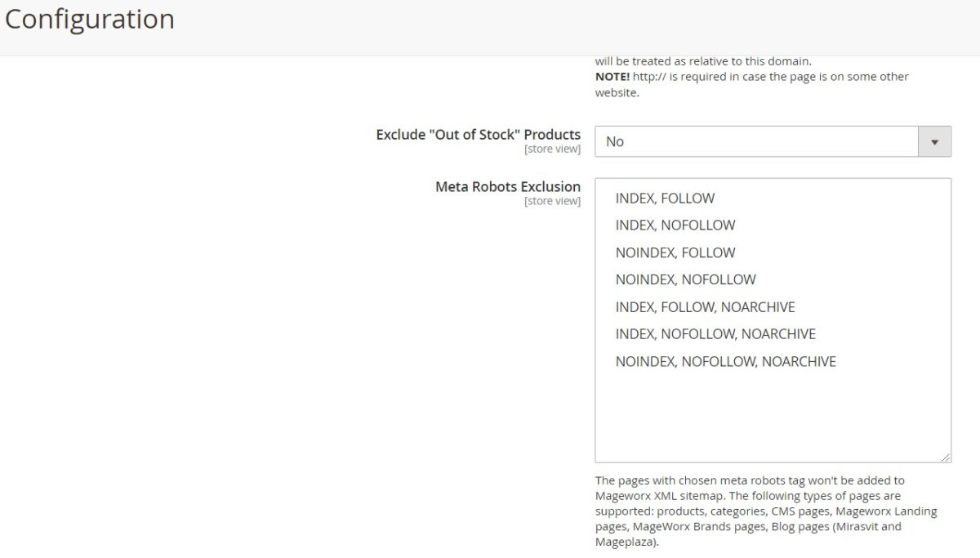This screenshot has width=980, height=558.
Task: Click the dropdown arrow beside the No value
Action: tap(936, 141)
